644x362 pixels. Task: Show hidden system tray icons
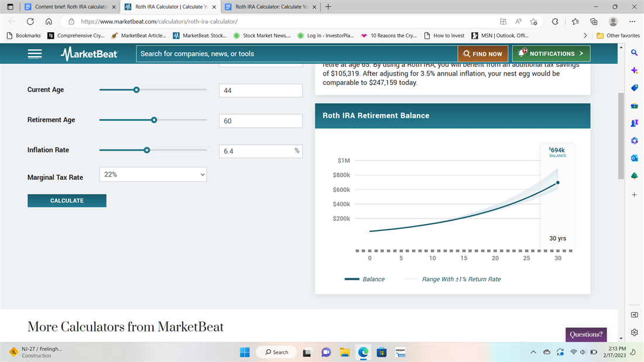point(533,352)
